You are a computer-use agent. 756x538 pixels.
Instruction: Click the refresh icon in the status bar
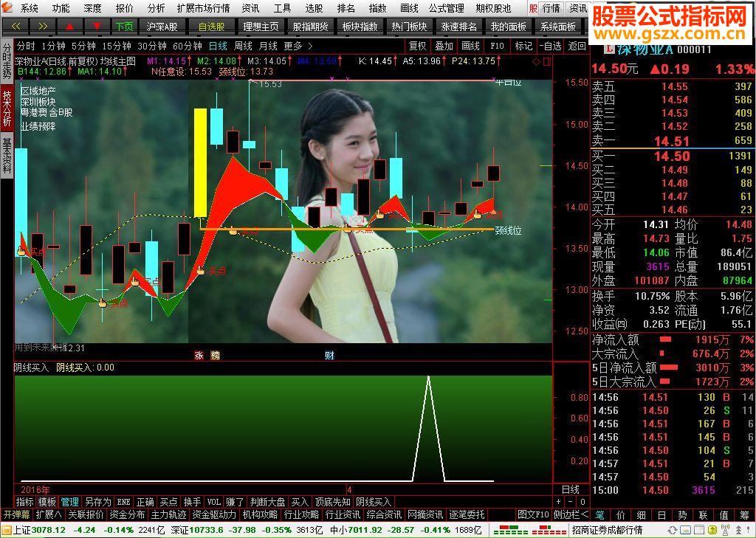pos(672,531)
